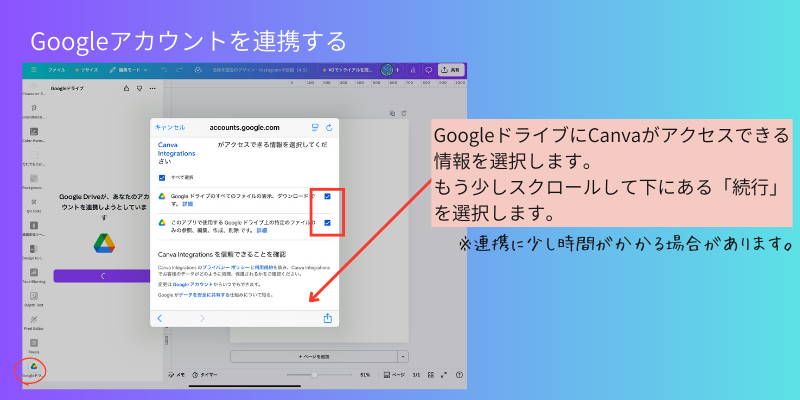The width and height of the screenshot is (800, 400).
Task: Open grid view icon in bottom bar
Action: (431, 374)
